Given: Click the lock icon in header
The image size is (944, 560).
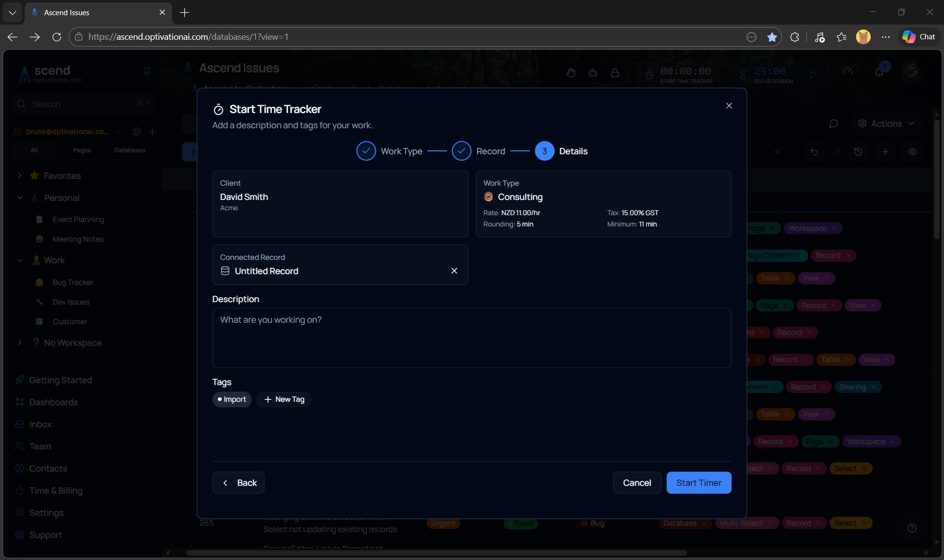Looking at the screenshot, I should [x=615, y=73].
